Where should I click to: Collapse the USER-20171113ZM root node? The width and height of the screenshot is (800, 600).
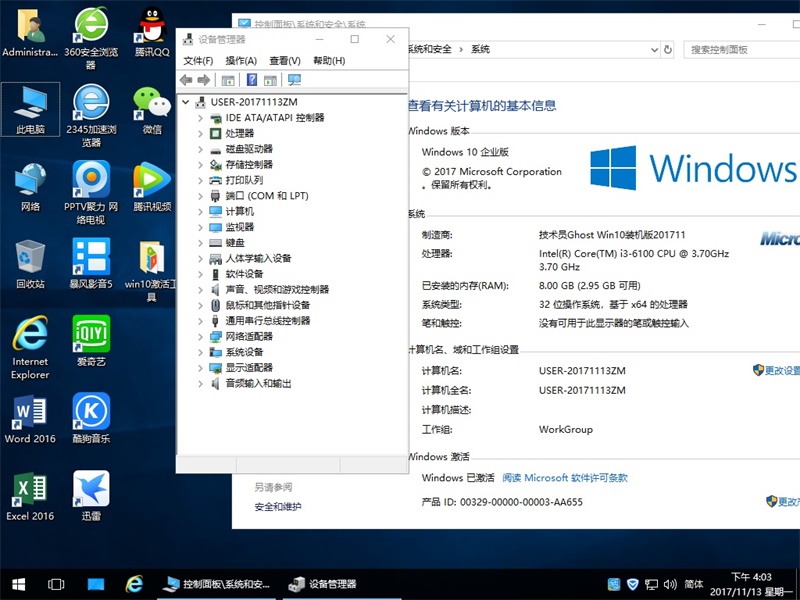point(186,102)
